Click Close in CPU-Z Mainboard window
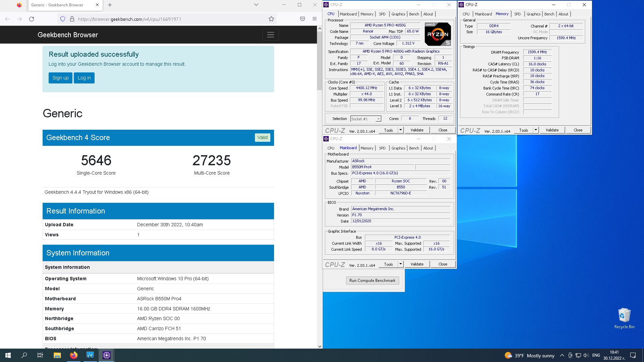Viewport: 644px width, 362px height. (x=443, y=264)
